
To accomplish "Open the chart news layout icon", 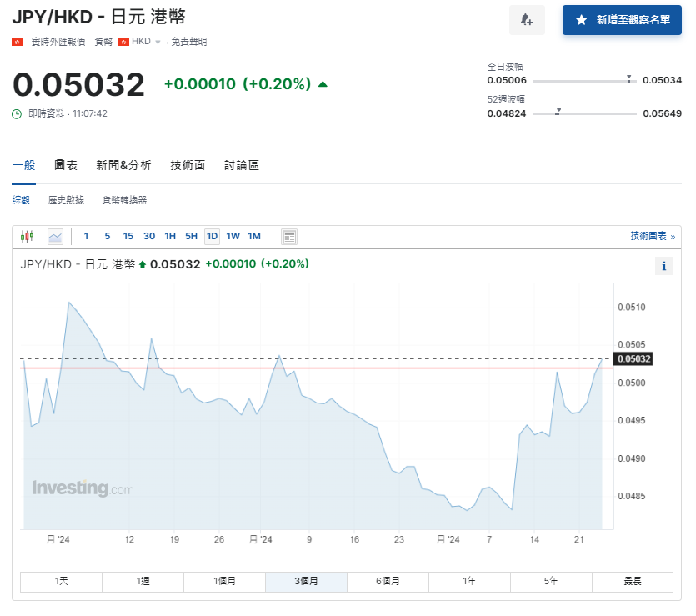I will pyautogui.click(x=289, y=237).
